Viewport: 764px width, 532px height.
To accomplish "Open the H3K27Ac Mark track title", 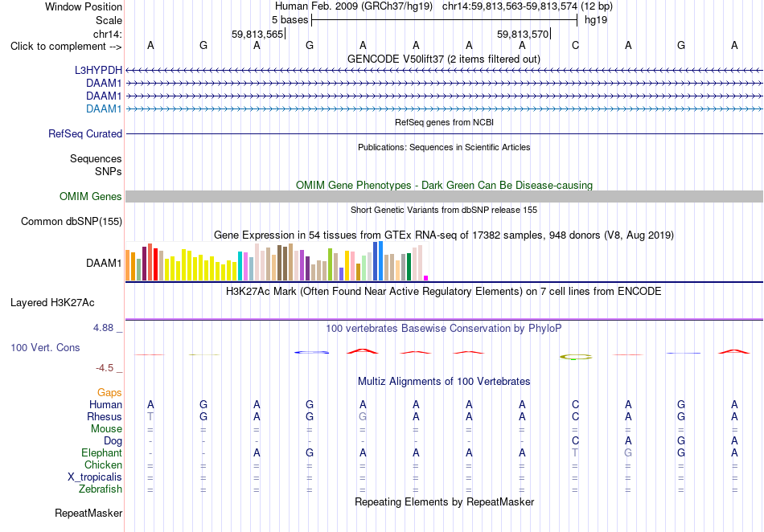I will (444, 292).
